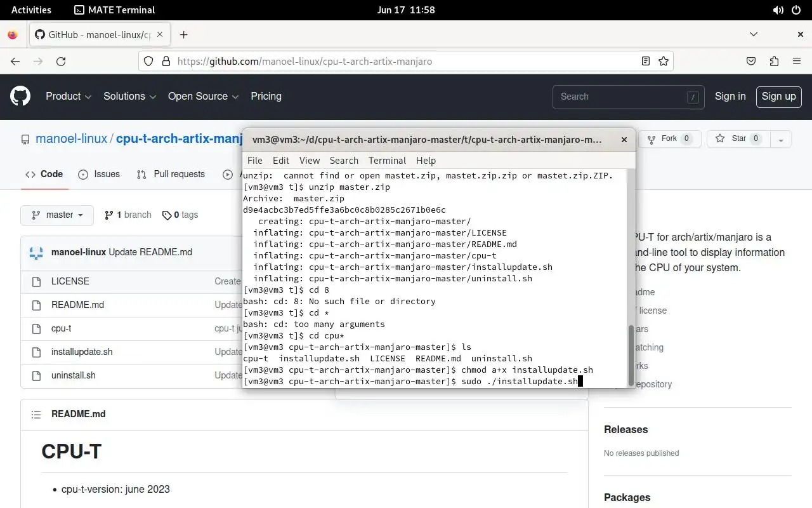Click the cpu-t file icon
The width and height of the screenshot is (812, 508).
[37, 328]
